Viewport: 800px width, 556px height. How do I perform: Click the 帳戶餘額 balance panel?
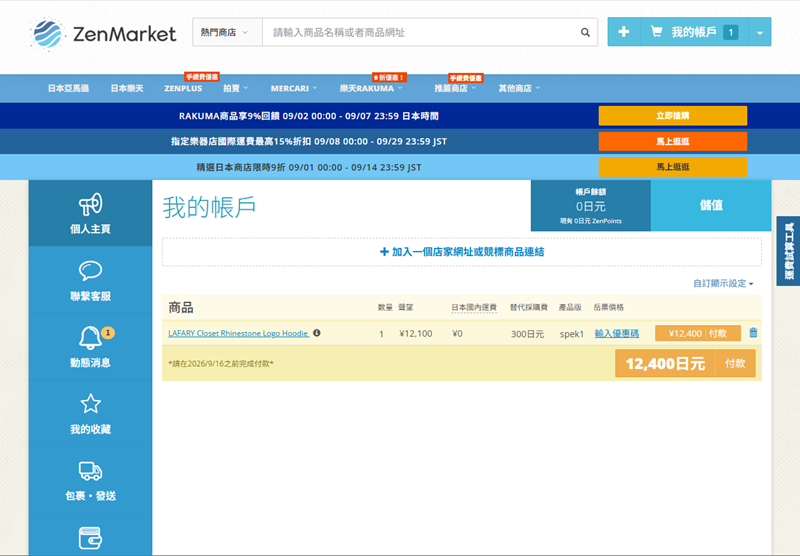click(591, 206)
